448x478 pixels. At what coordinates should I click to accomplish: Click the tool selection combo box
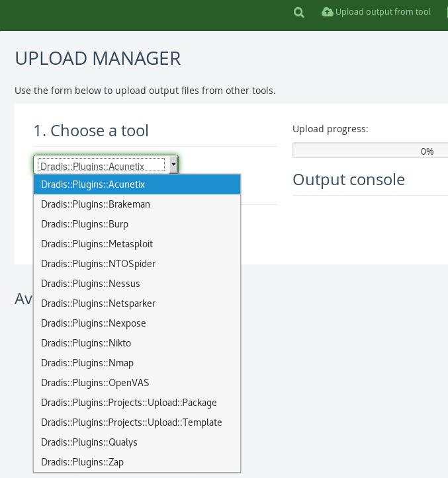(x=101, y=165)
